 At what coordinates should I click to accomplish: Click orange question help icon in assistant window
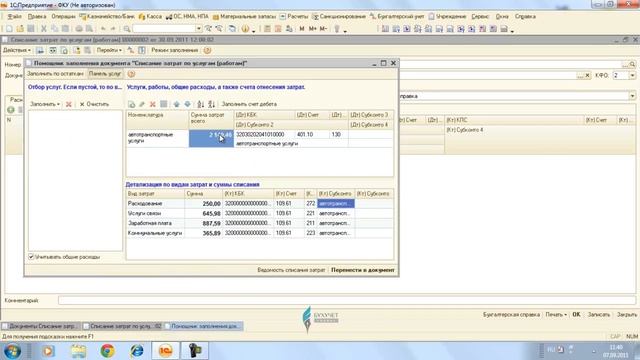click(131, 74)
